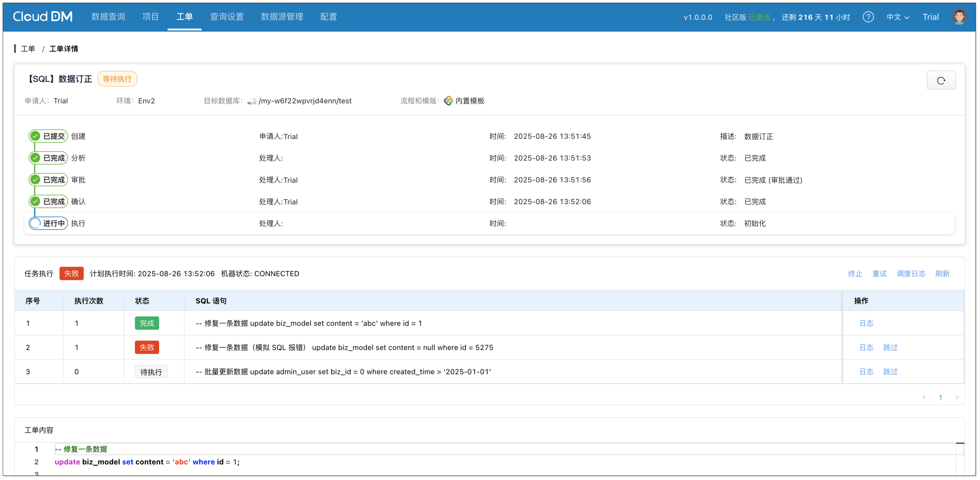Viewport: 980px width, 480px height.
Task: Go to previous page with left chevron
Action: click(x=924, y=398)
